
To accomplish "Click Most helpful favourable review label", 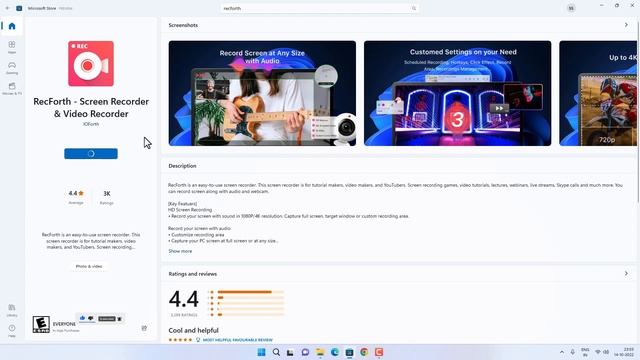I will pyautogui.click(x=238, y=340).
